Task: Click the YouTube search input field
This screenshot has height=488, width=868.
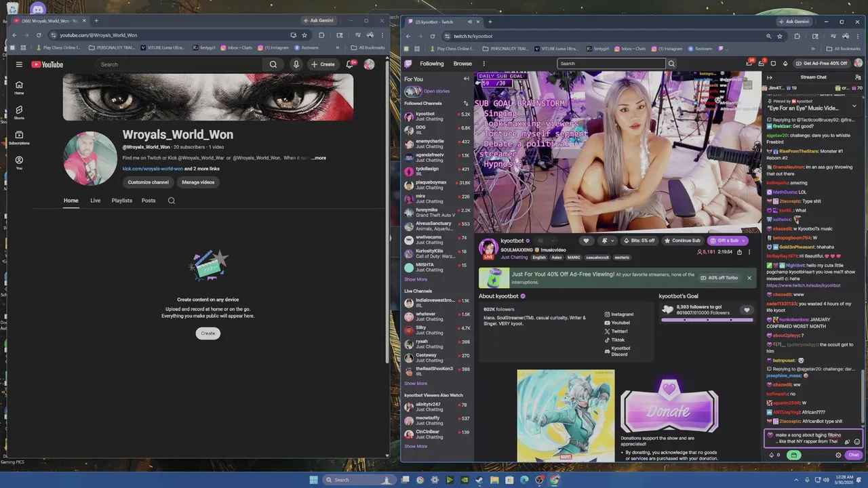Action: coord(178,64)
